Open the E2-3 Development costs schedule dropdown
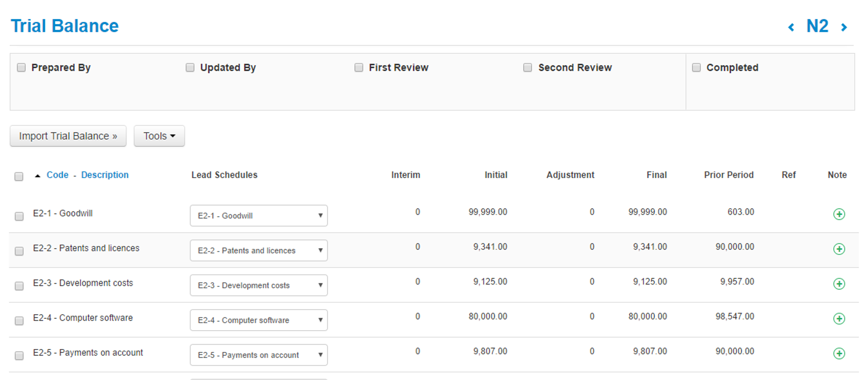The width and height of the screenshot is (868, 380). (259, 285)
